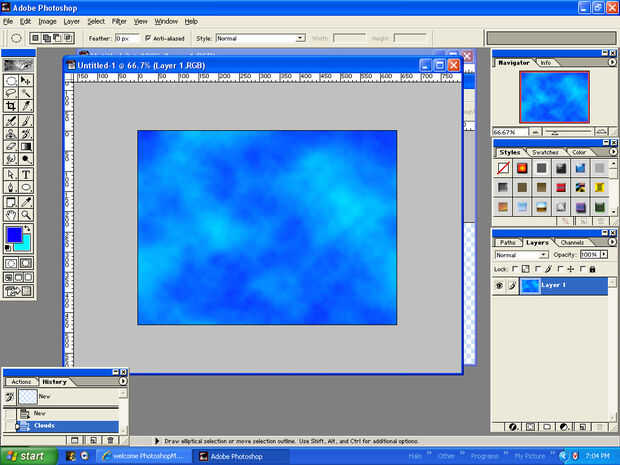Select the Slice tool
The height and width of the screenshot is (465, 620).
[26, 106]
